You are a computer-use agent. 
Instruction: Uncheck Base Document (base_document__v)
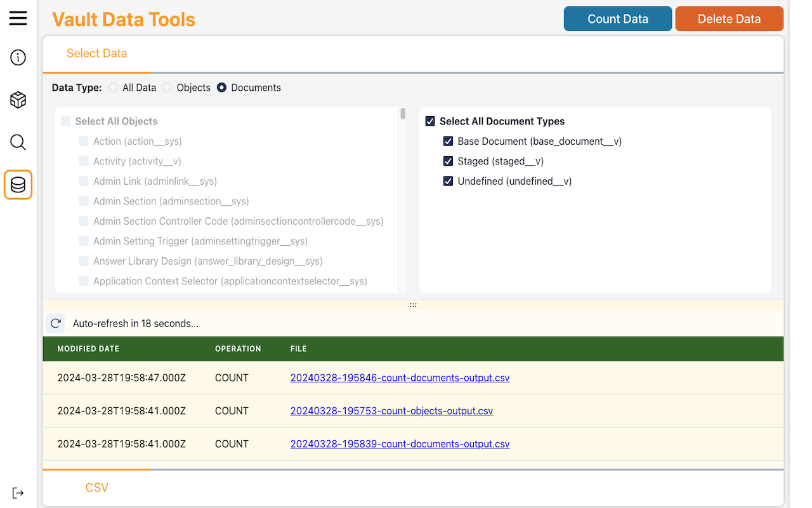tap(448, 141)
